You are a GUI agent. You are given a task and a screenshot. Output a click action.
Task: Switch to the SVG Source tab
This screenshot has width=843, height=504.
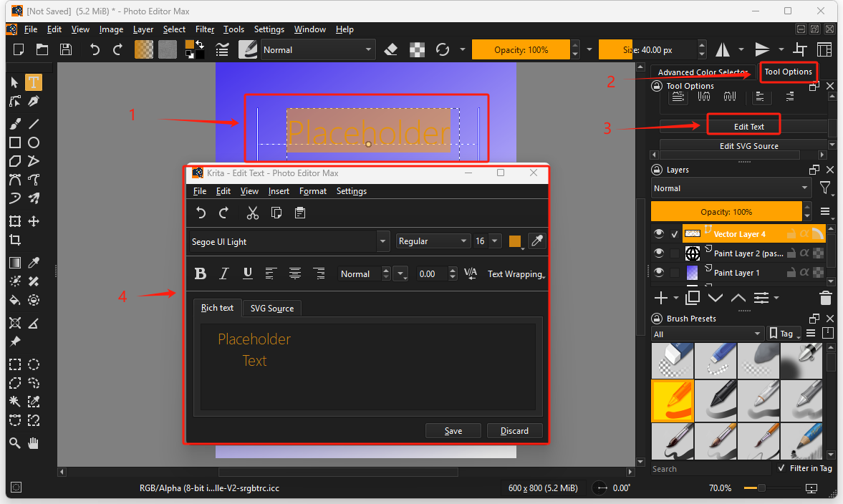[x=272, y=309]
